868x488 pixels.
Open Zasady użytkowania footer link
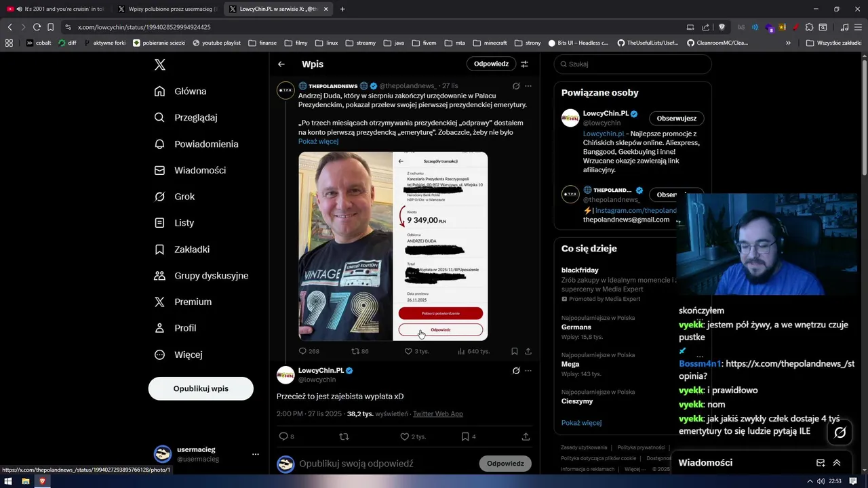pyautogui.click(x=584, y=447)
